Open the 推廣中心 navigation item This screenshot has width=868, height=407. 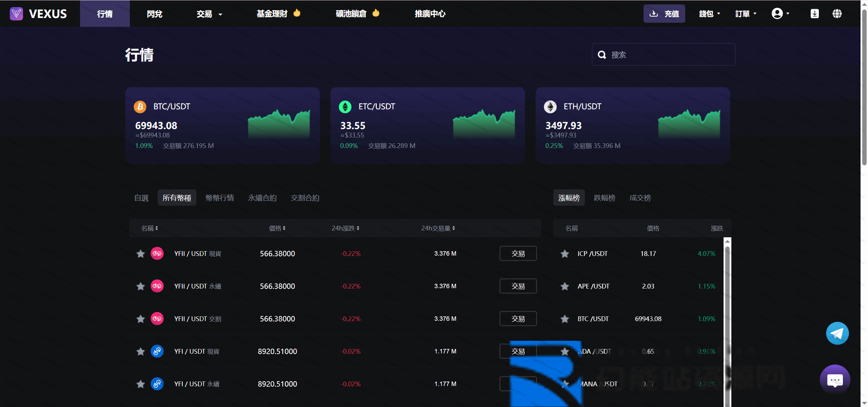(x=430, y=14)
